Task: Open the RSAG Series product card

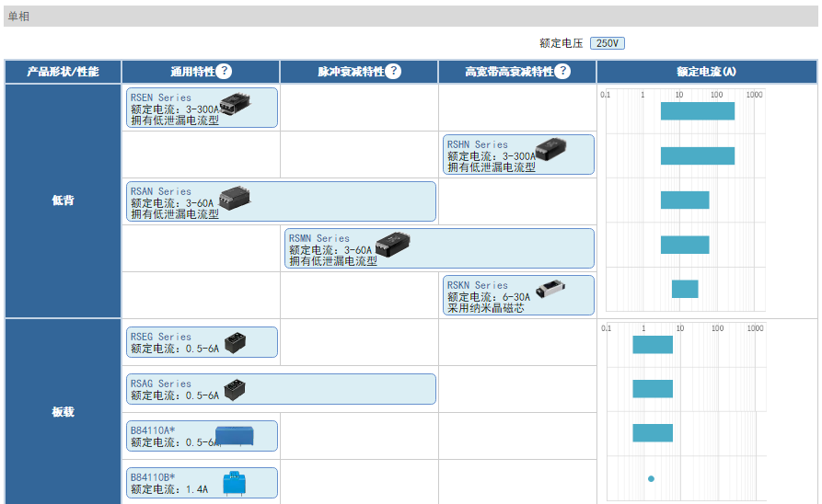Action: 281,389
